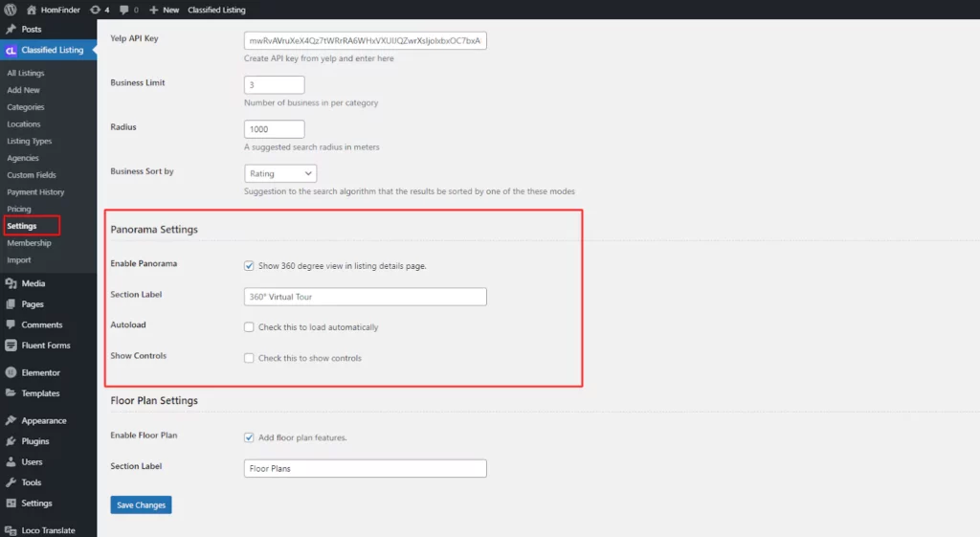
Task: Click the Panorama Section Label field
Action: (365, 297)
